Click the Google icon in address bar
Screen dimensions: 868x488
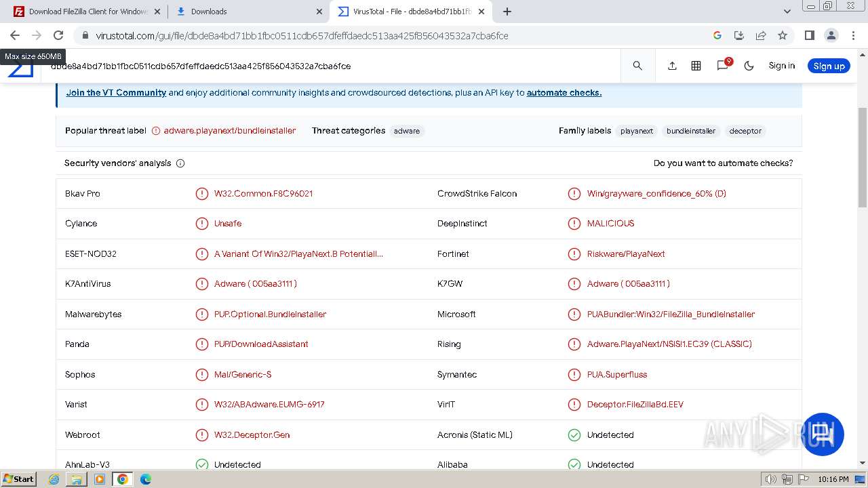point(717,35)
